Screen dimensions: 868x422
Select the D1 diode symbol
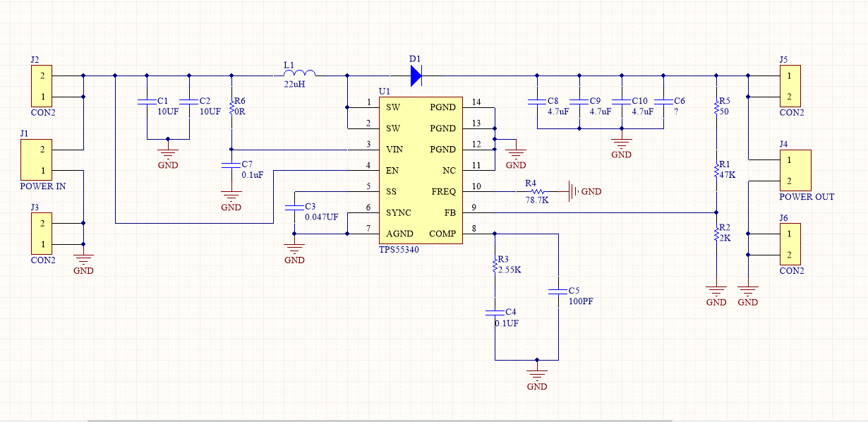coord(416,75)
